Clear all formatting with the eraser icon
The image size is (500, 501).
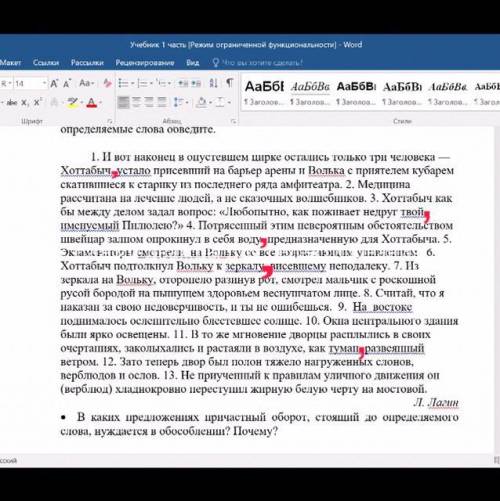pos(107,83)
